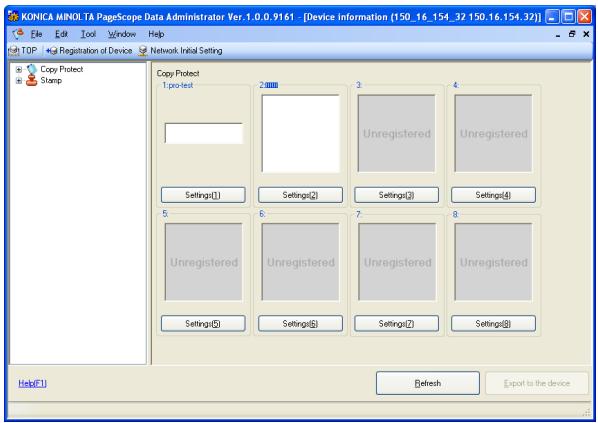
Task: Click Network Initial Setting toolbar button
Action: click(x=180, y=51)
